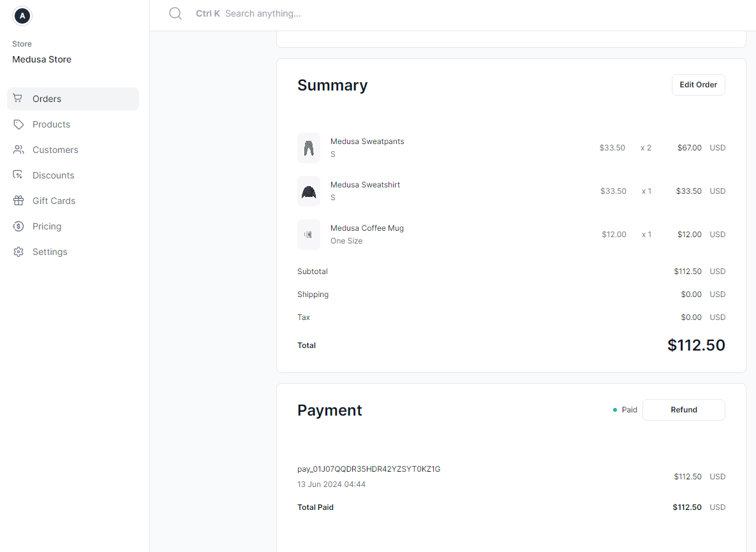Click the Medusa Sweatshirt product name
The width and height of the screenshot is (756, 552).
(x=365, y=184)
